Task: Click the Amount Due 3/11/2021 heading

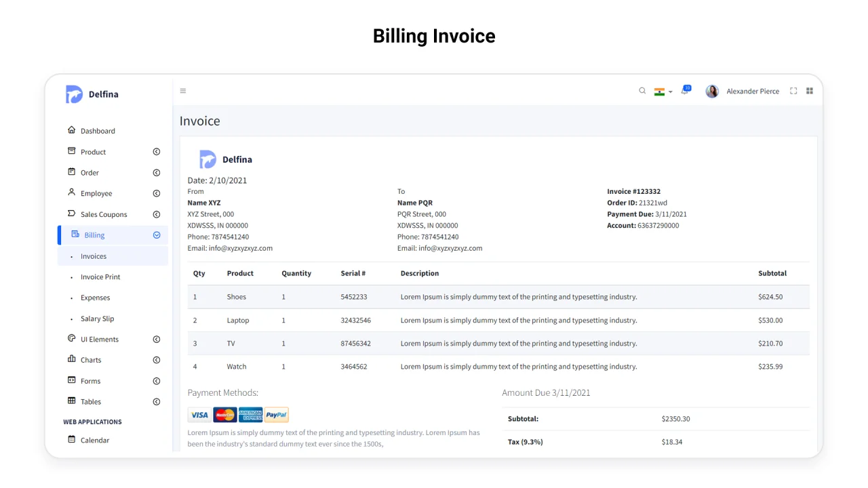Action: pyautogui.click(x=546, y=392)
